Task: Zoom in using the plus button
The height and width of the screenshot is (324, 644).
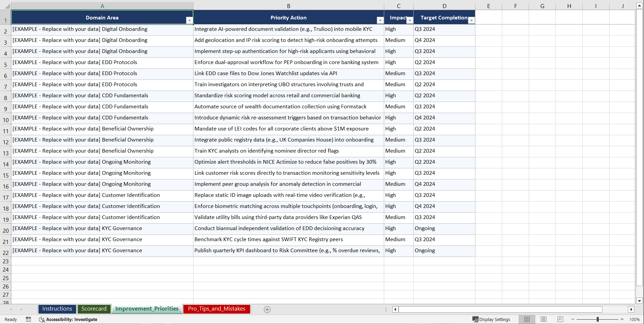Action: (622, 319)
